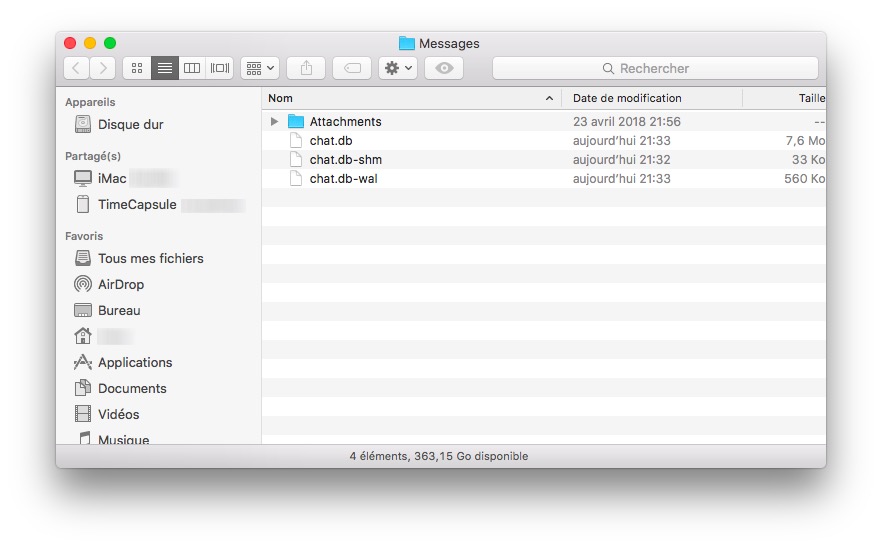This screenshot has width=882, height=548.
Task: Switch to icon view mode
Action: (x=137, y=68)
